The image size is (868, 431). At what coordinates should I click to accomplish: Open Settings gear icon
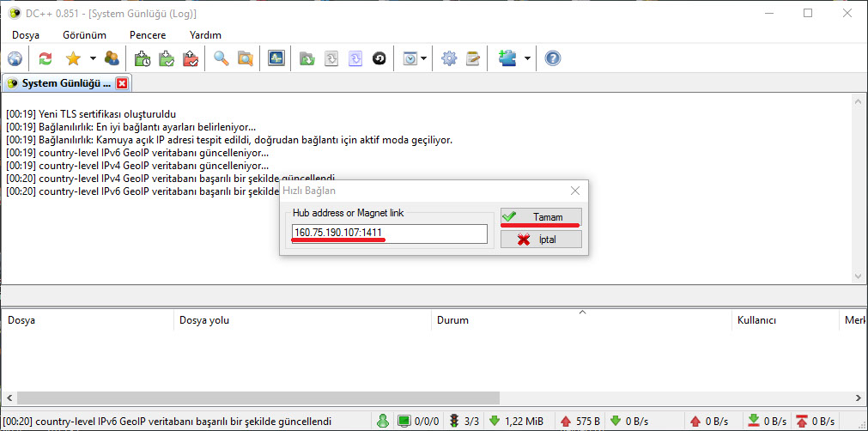tap(449, 58)
